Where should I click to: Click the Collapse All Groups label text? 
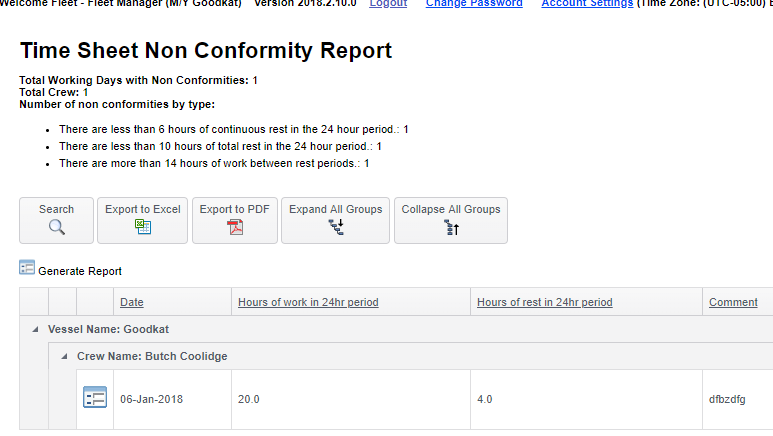[x=451, y=209]
